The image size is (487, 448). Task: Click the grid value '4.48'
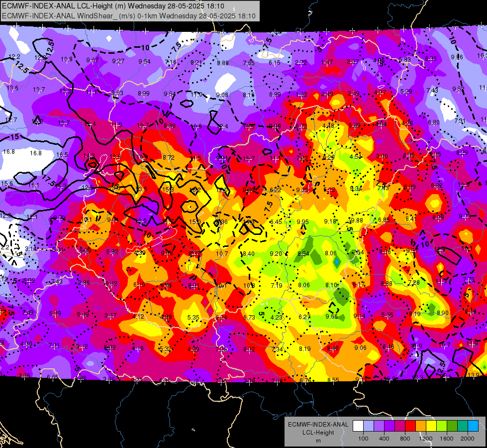pyautogui.click(x=328, y=125)
